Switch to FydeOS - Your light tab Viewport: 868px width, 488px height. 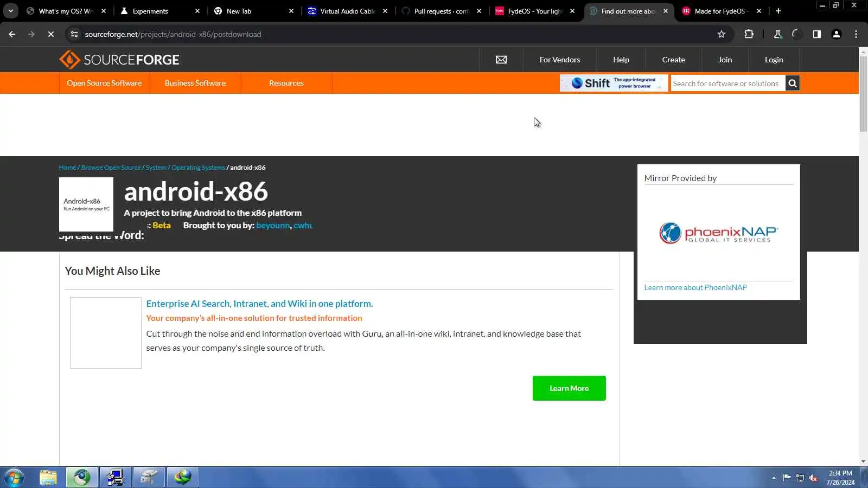tap(534, 11)
